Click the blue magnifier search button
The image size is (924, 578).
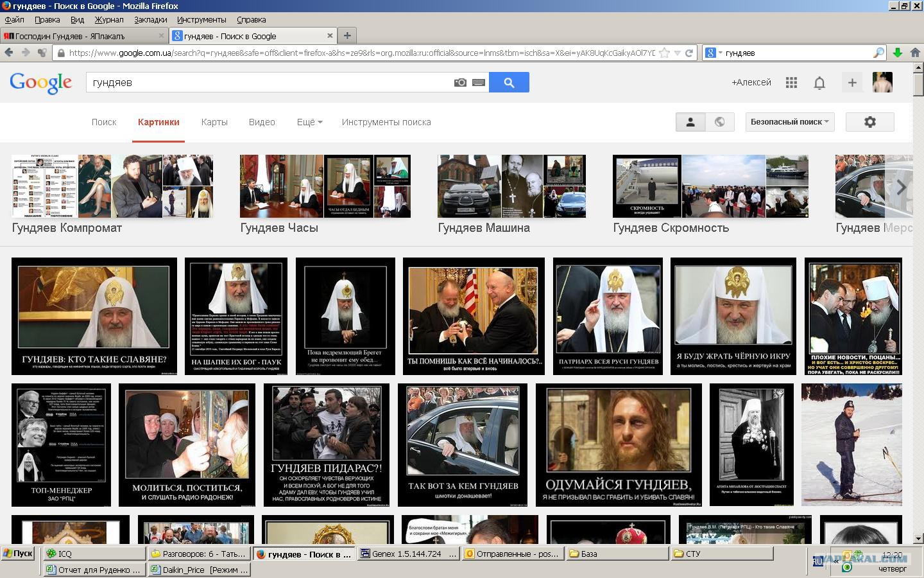coord(509,82)
